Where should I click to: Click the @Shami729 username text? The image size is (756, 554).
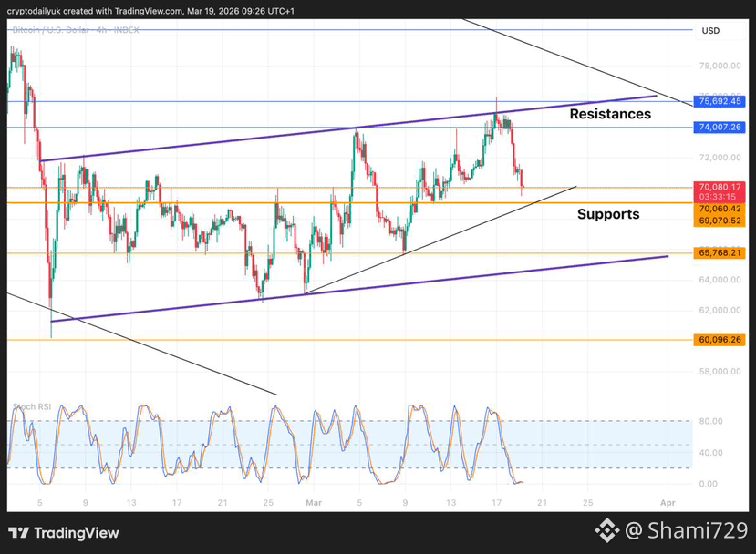[687, 531]
